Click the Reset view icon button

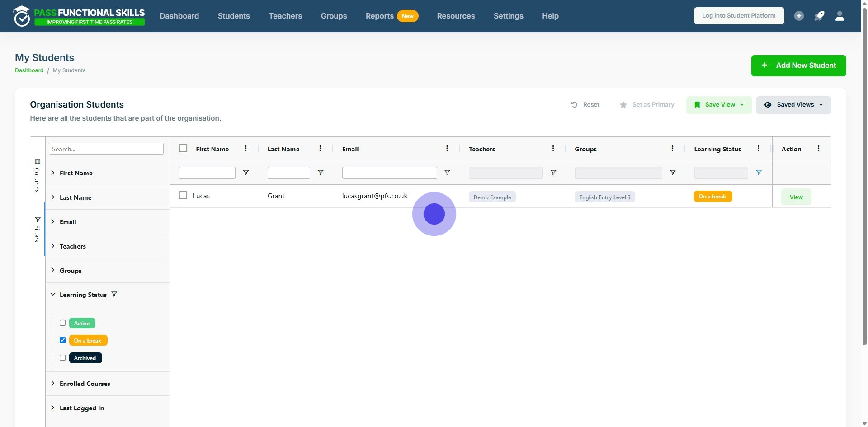(x=585, y=105)
